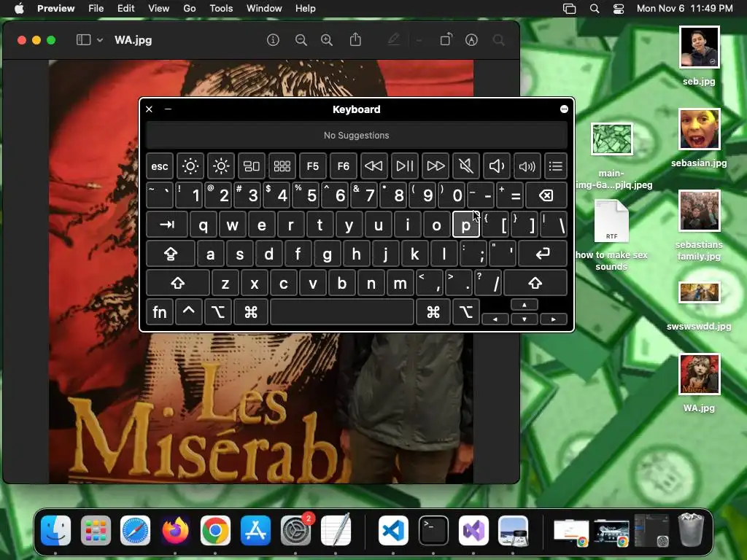This screenshot has width=747, height=560.
Task: Click the esc key on on-screen keyboard
Action: tap(160, 166)
